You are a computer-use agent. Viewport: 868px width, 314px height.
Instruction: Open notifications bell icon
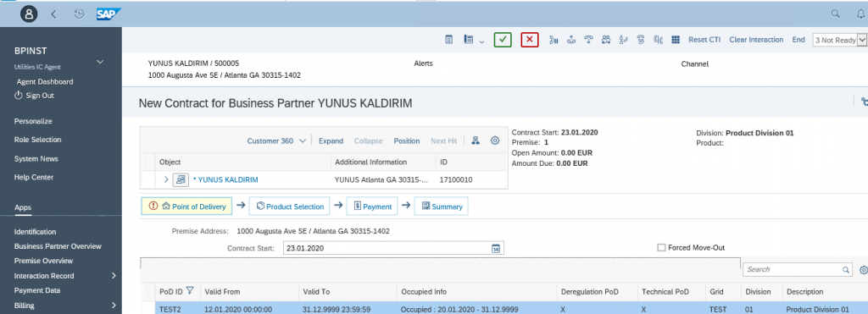(x=860, y=14)
